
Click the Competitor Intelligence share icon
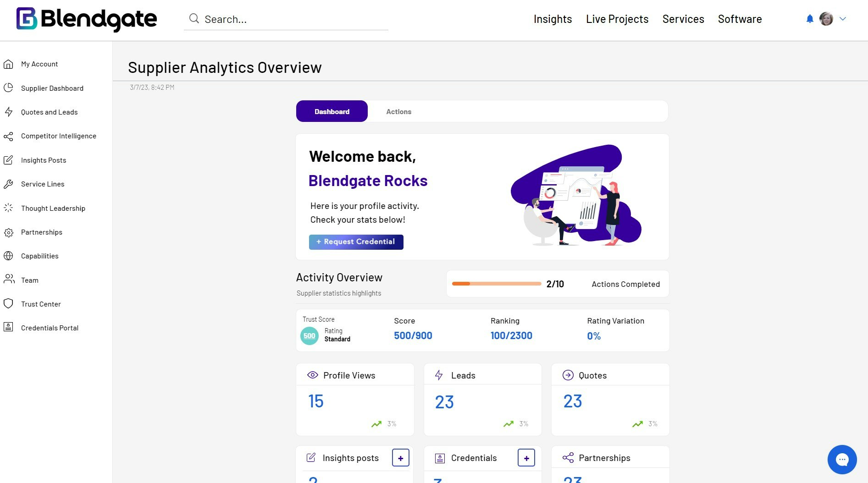click(8, 136)
